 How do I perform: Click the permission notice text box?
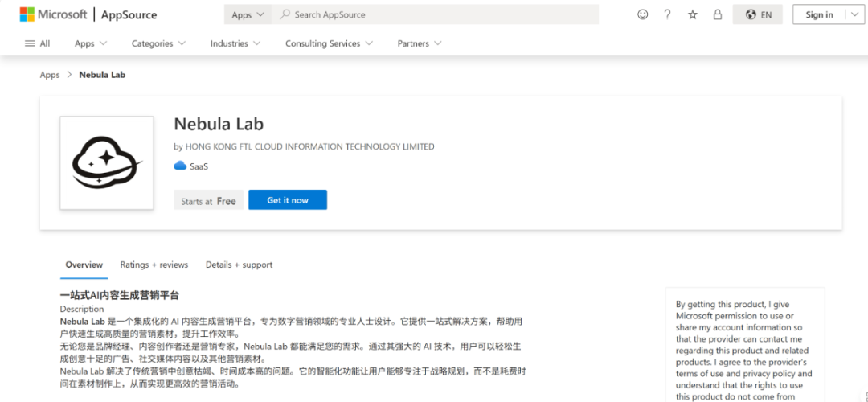(x=745, y=344)
